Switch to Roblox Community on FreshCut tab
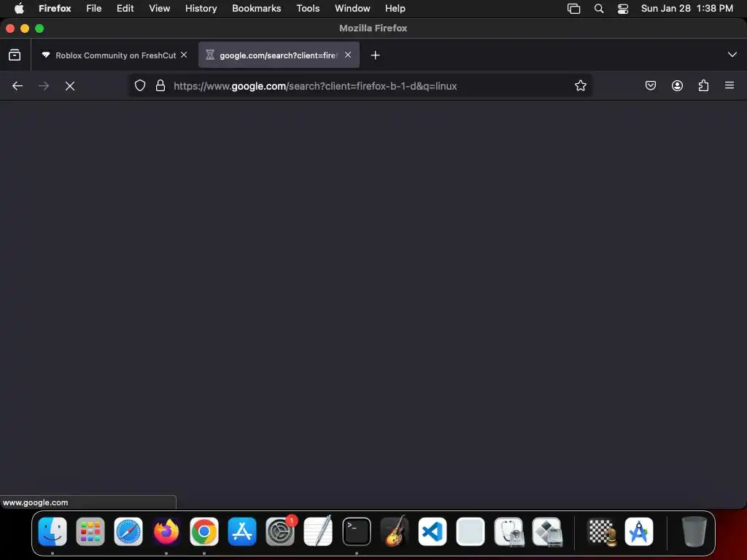Image resolution: width=747 pixels, height=560 pixels. (115, 55)
